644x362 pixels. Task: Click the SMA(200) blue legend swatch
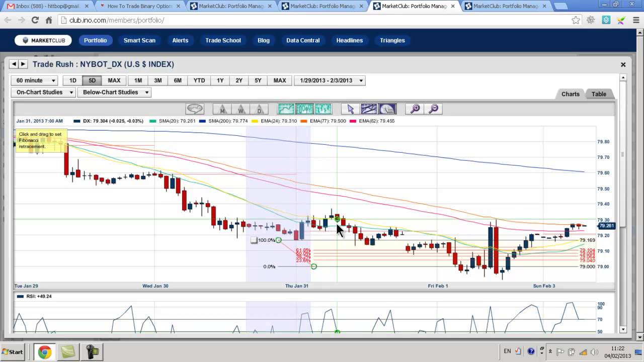tap(202, 121)
